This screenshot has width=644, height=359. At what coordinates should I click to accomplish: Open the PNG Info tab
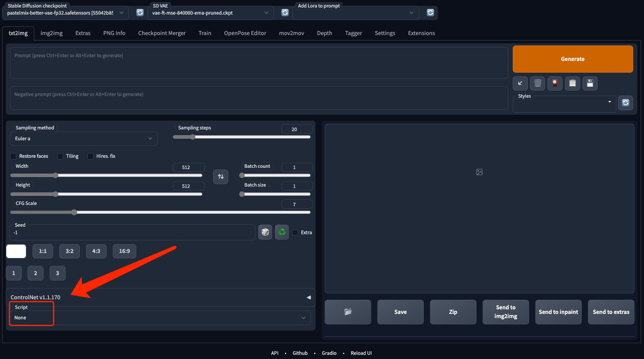[x=114, y=33]
